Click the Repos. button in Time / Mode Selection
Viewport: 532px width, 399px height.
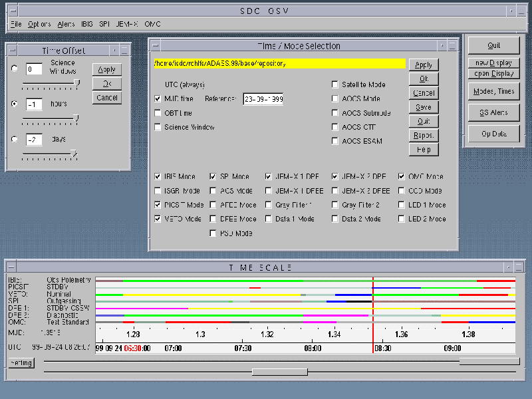click(423, 135)
